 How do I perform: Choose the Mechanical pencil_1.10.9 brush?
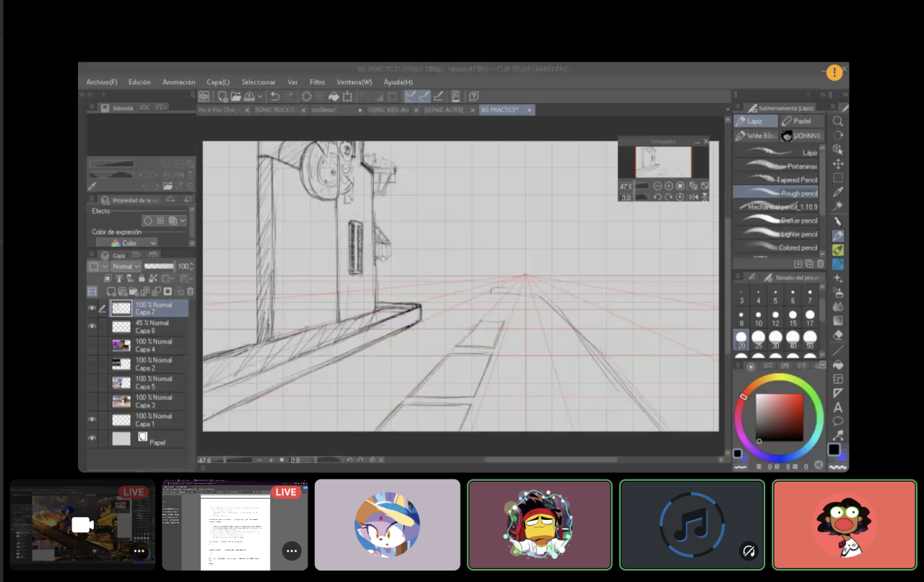[x=776, y=207]
